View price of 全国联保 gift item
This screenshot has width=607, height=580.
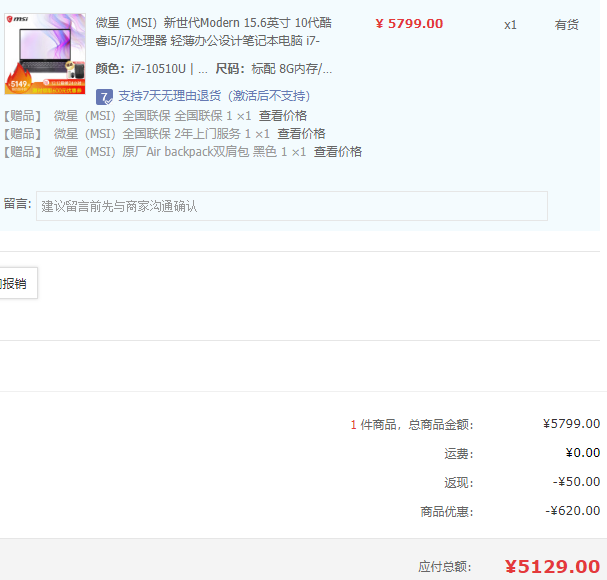[283, 115]
